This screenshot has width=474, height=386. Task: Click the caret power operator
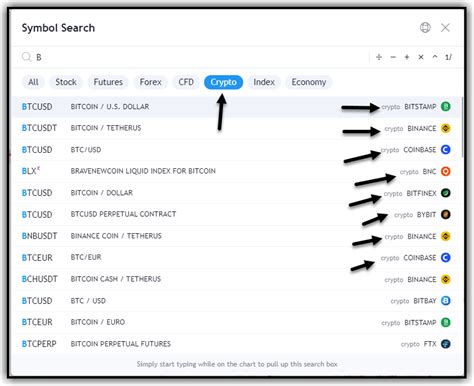pyautogui.click(x=435, y=57)
